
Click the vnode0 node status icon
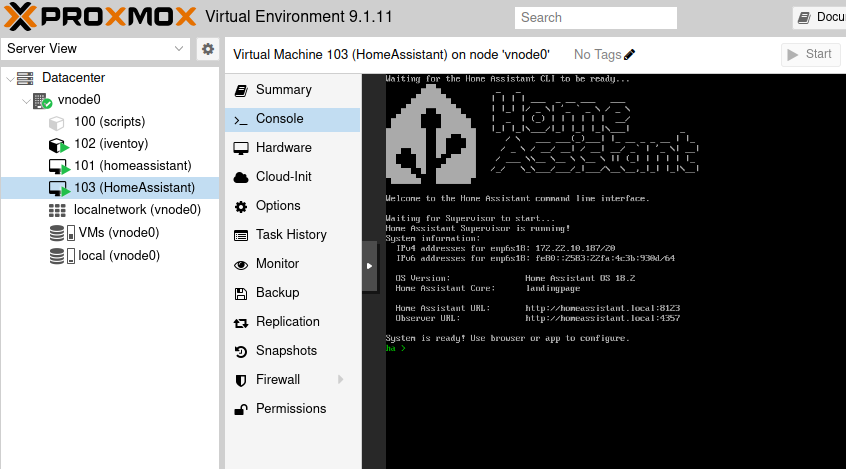click(42, 101)
